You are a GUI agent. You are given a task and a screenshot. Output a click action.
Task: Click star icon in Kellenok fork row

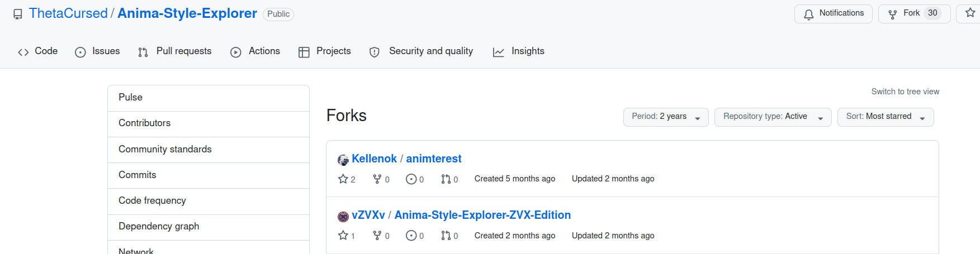[x=343, y=179]
